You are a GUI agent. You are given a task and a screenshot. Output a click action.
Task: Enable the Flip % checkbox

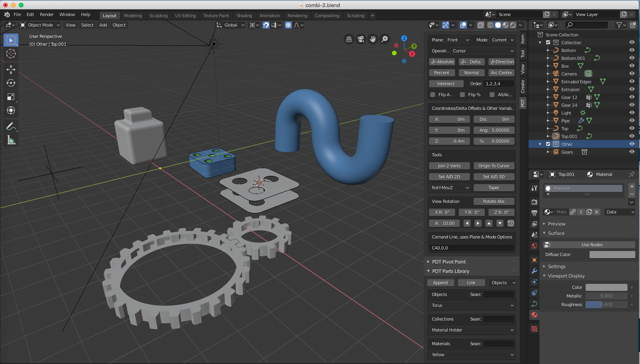coord(462,95)
